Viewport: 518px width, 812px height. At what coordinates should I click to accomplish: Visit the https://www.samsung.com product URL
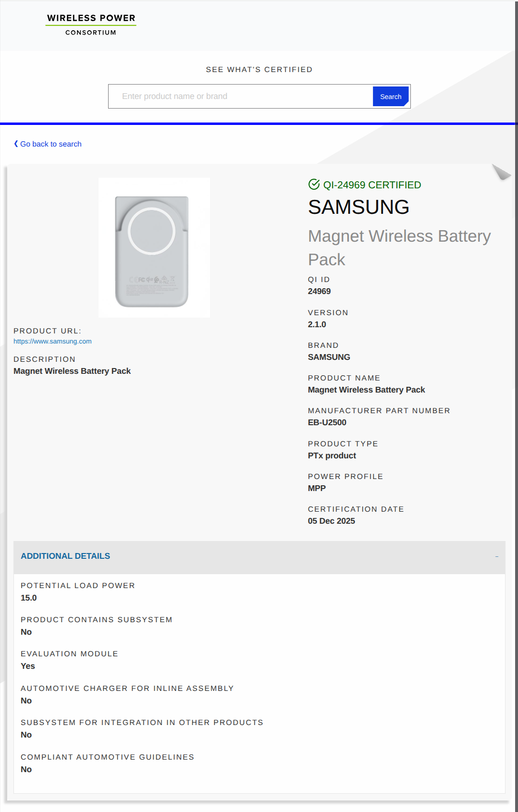click(x=52, y=341)
